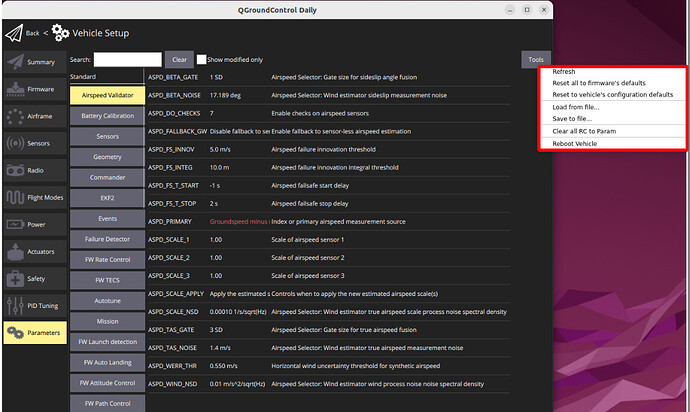Click the ASPD_FS_T_STOP parameter row
Screen dimensions: 690x412
[x=329, y=203]
